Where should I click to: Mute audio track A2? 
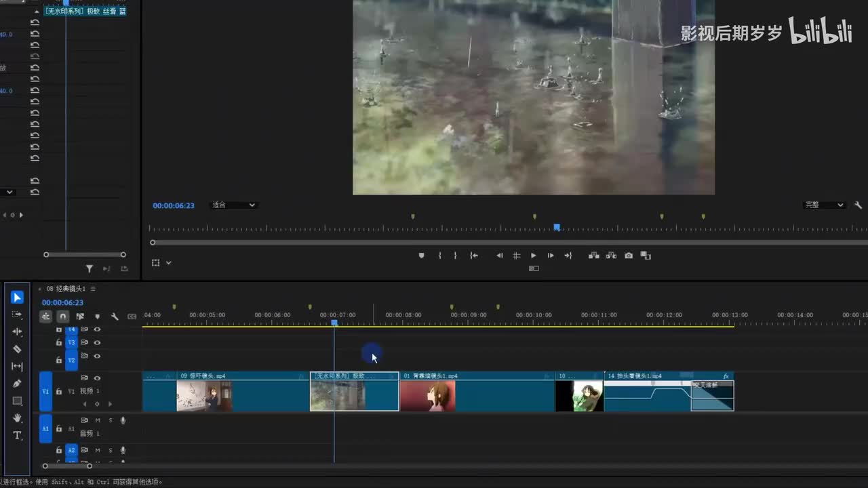click(x=98, y=450)
